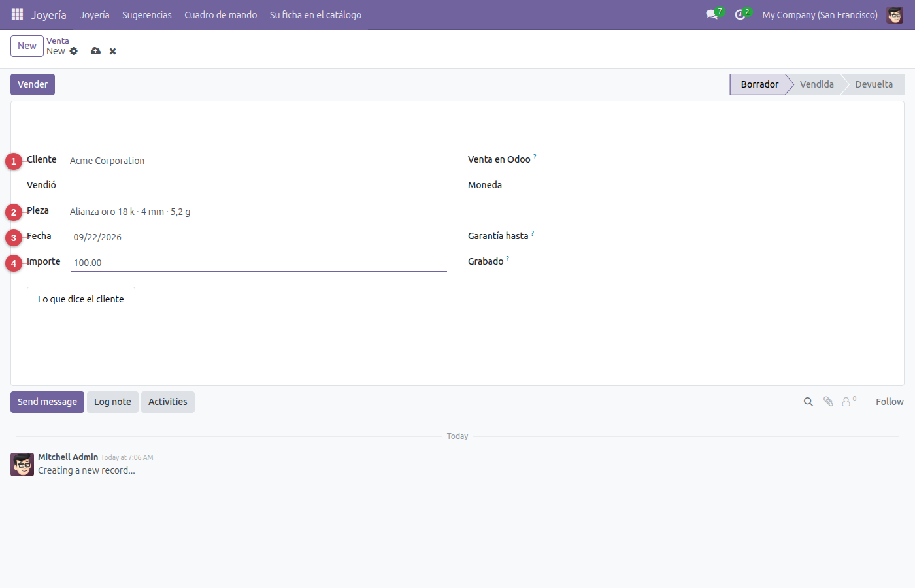Open the Activities button in the chatter
The height and width of the screenshot is (588, 915).
point(168,402)
